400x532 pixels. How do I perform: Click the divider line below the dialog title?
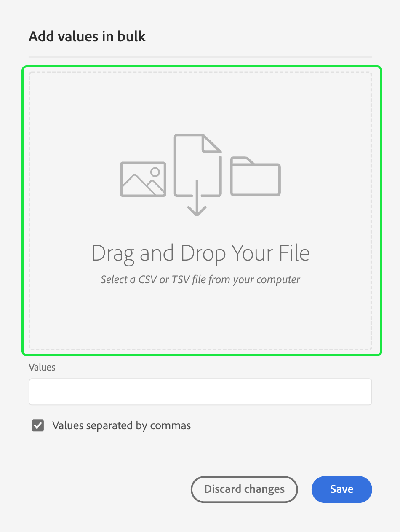[200, 56]
